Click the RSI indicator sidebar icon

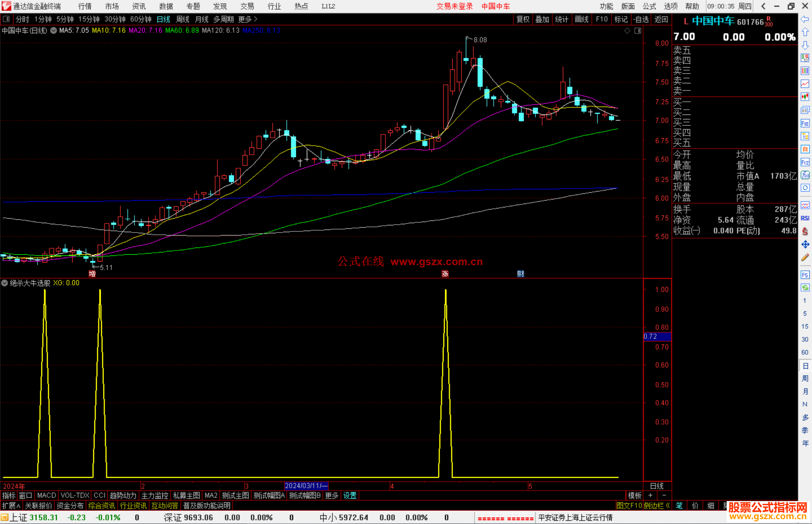805,218
